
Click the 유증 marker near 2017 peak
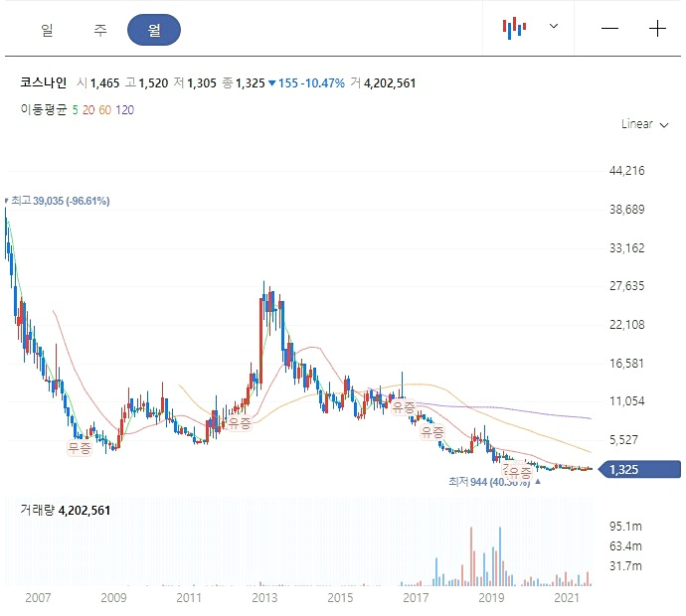click(x=404, y=407)
